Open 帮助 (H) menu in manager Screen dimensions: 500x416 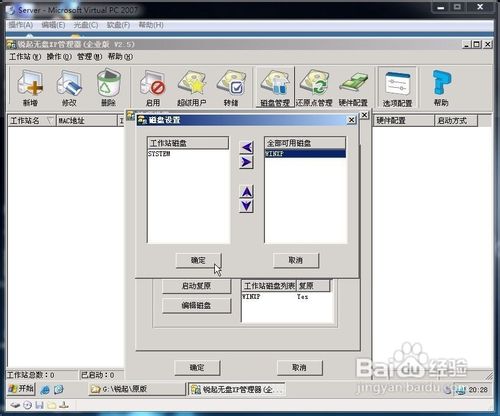pos(120,57)
